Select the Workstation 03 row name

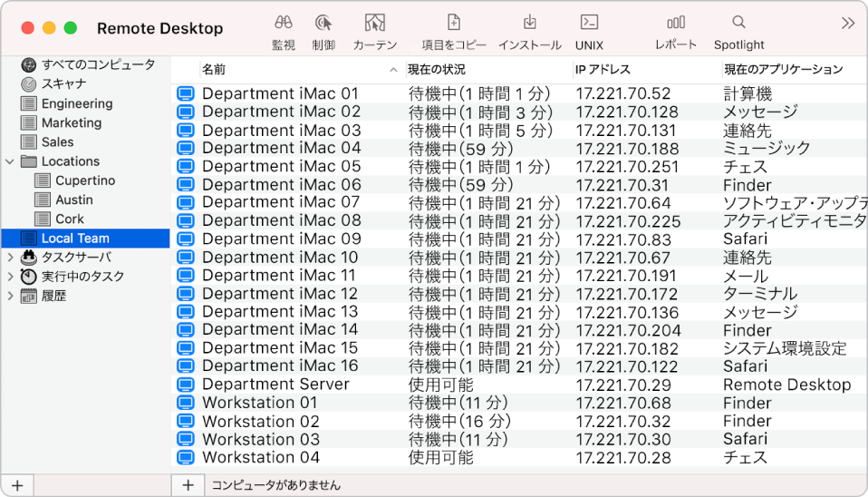[261, 439]
